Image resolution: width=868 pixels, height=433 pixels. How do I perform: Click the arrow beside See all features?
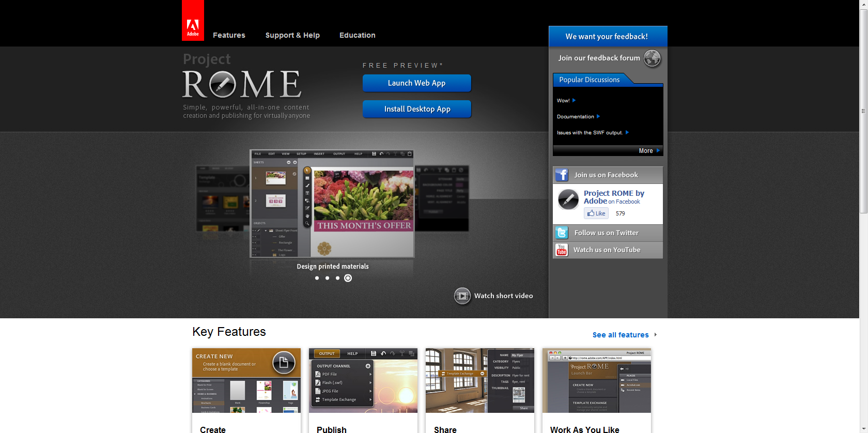coord(656,335)
